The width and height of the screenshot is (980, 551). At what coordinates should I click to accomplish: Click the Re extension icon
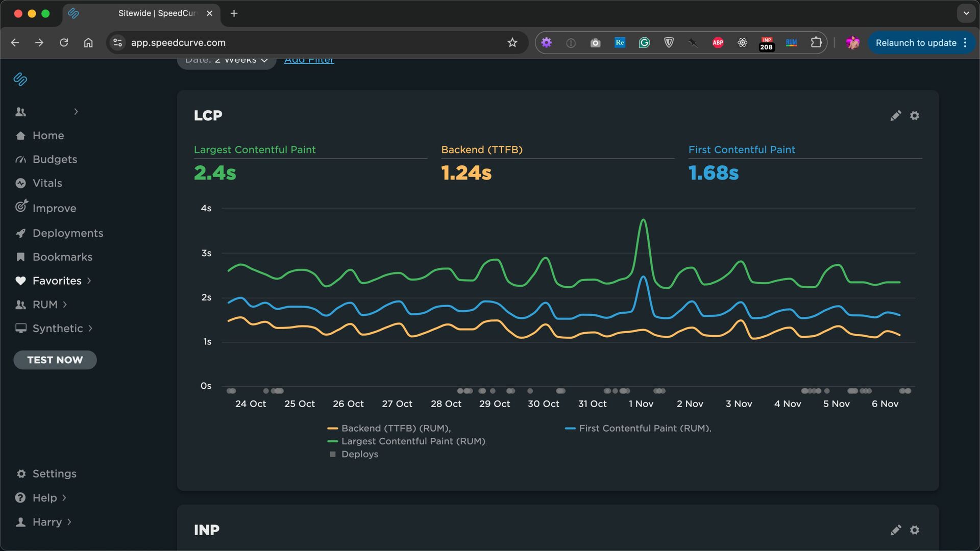coord(620,43)
